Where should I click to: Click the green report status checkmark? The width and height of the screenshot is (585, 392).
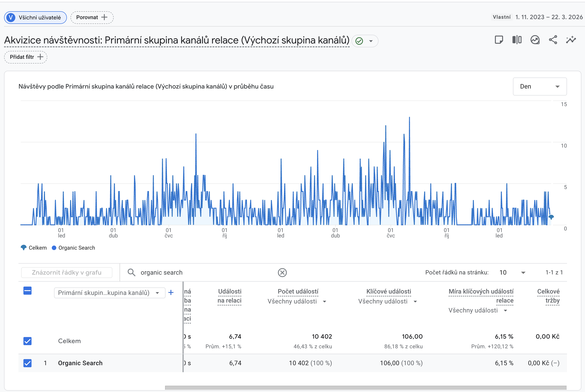tap(359, 41)
